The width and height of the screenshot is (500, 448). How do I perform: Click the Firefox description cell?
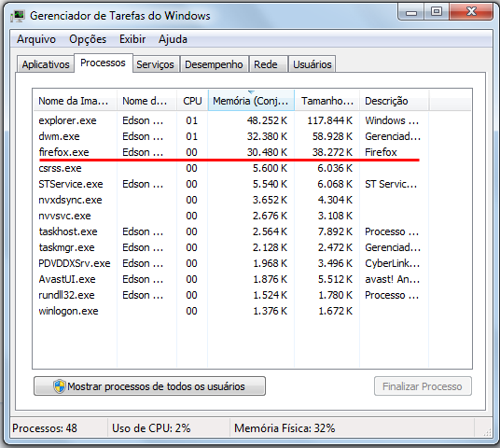381,152
